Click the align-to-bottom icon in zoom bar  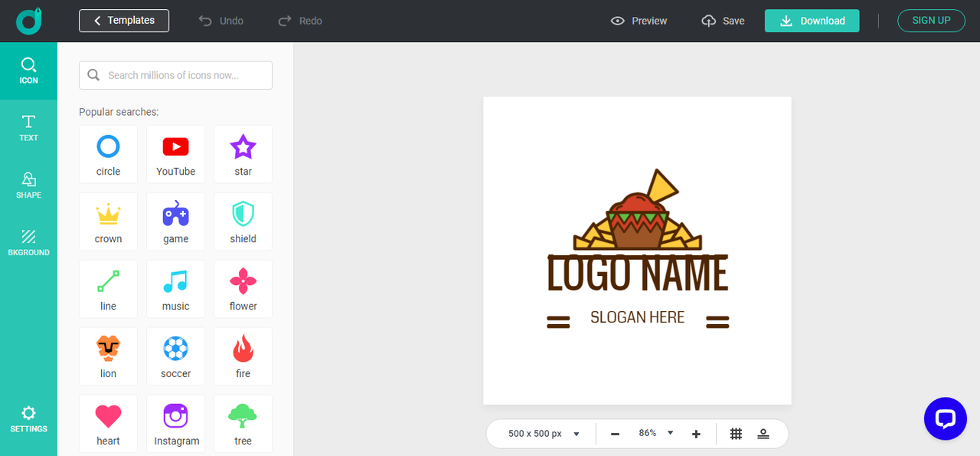point(763,434)
